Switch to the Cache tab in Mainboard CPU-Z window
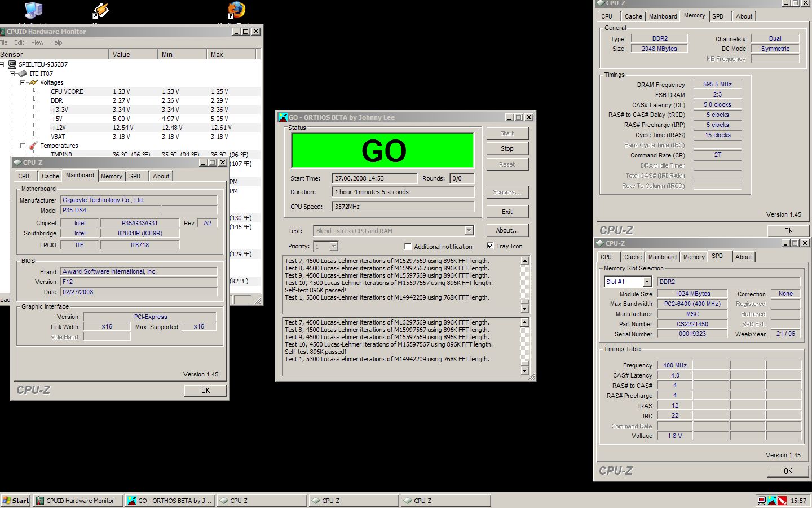This screenshot has height=508, width=812. coord(50,176)
